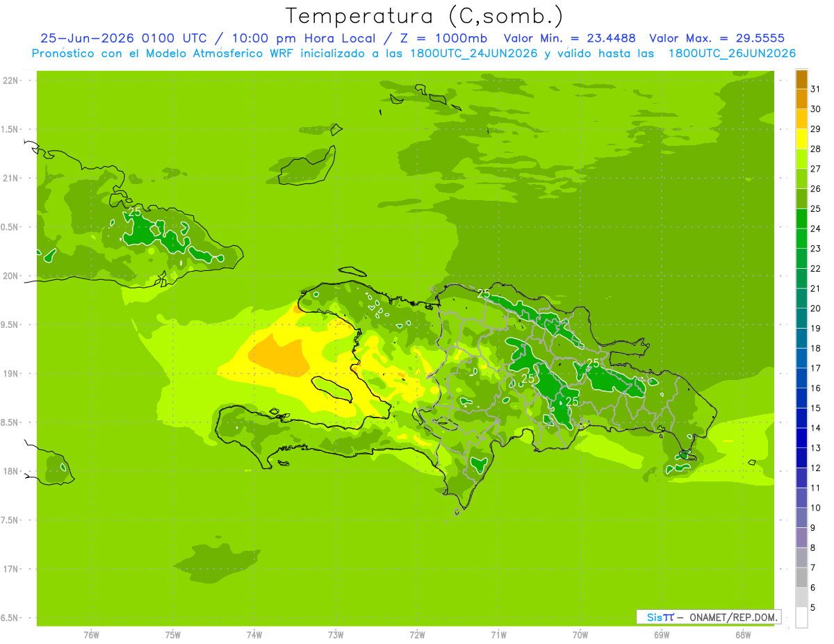Pick the gray legend swatch between 6 and 7
This screenshot has height=644, width=834.
click(801, 578)
